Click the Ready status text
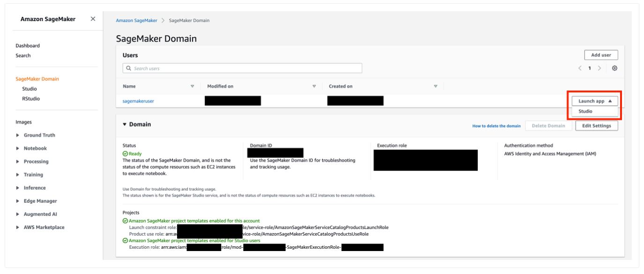Viewport: 644px width, 274px height. click(135, 154)
